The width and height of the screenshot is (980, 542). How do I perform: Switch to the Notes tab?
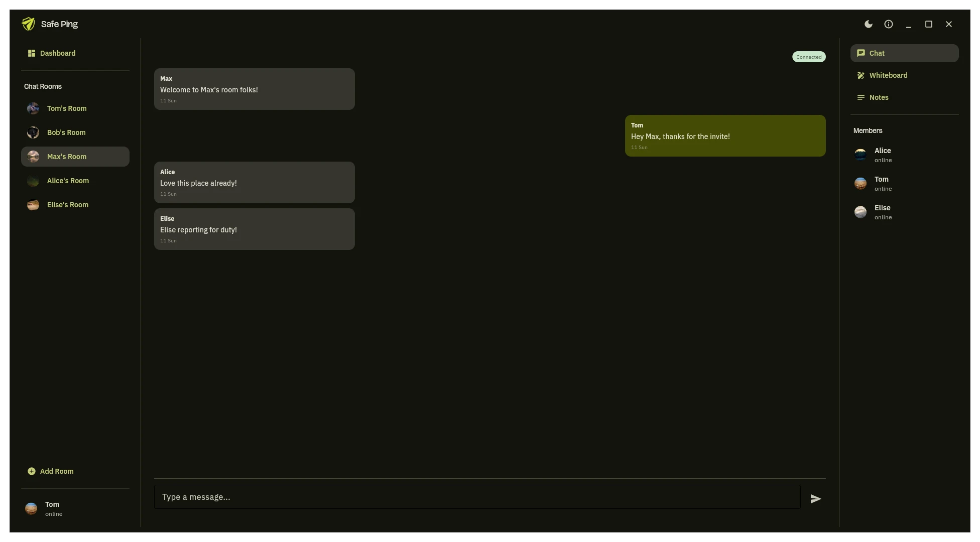point(905,97)
